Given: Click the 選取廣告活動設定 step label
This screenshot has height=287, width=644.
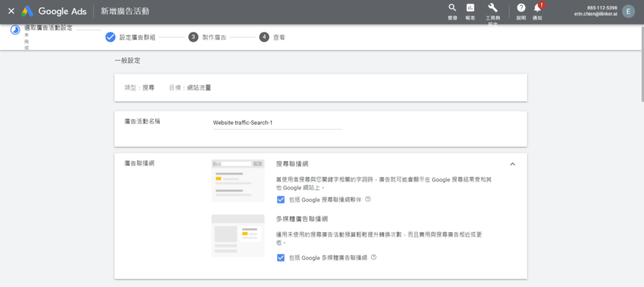Looking at the screenshot, I should (48, 28).
